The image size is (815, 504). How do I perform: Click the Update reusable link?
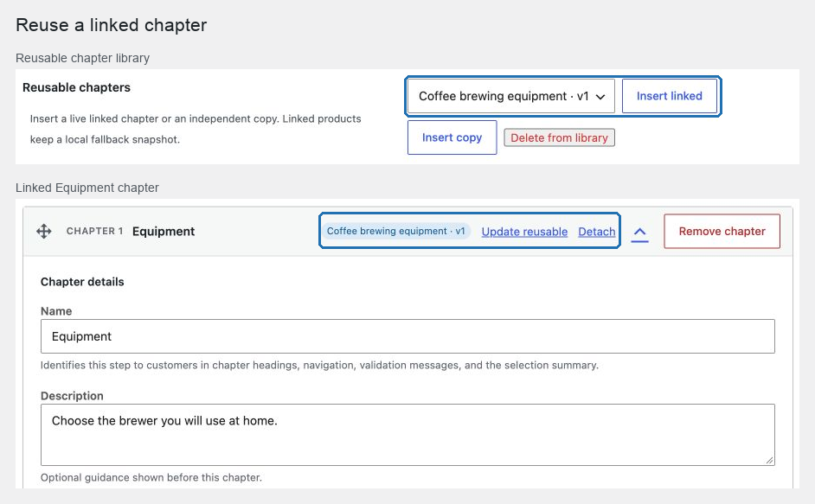[524, 232]
